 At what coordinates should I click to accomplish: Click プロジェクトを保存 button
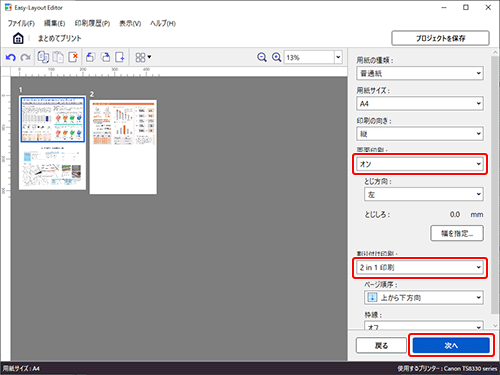[x=440, y=38]
